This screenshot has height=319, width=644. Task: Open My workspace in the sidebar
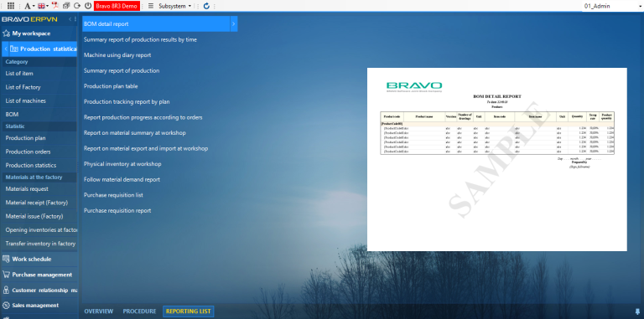(x=31, y=33)
